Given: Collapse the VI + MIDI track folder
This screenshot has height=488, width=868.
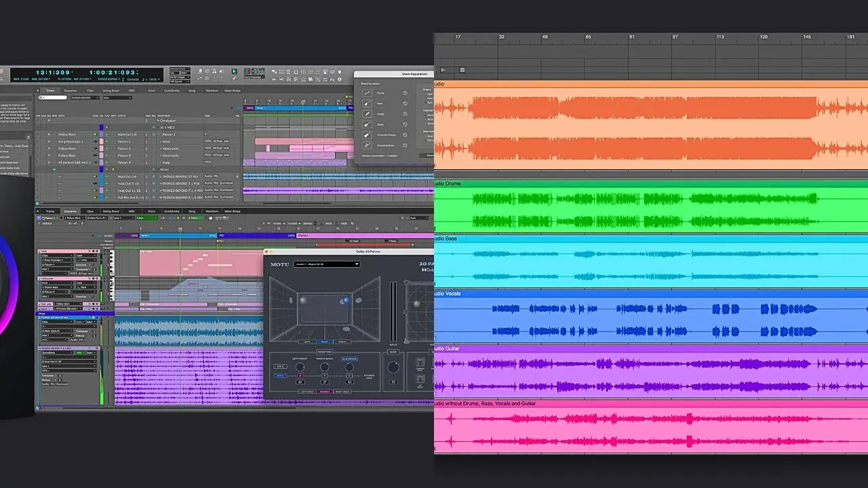Looking at the screenshot, I should [158, 127].
